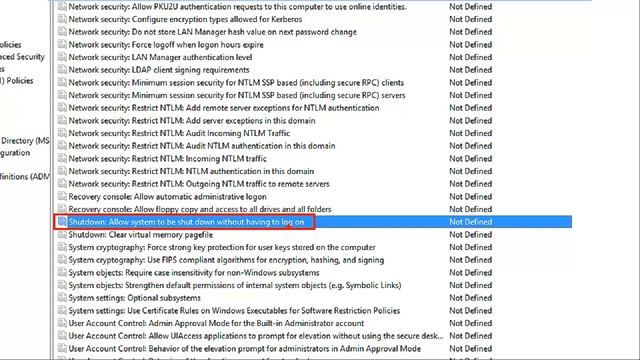Click the icon for 'Behavior of the elevation prompt for administrators'
This screenshot has width=640, height=360.
(x=62, y=348)
